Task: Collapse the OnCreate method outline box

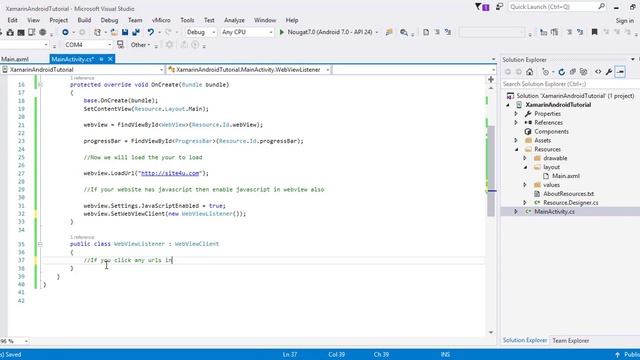Action: [40, 84]
